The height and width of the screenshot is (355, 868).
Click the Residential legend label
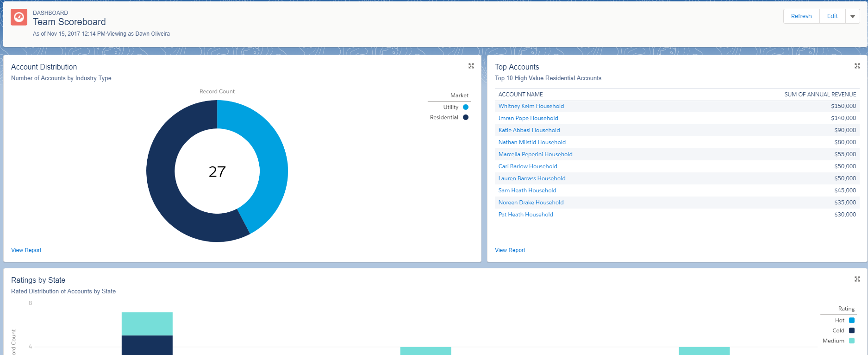tap(444, 117)
